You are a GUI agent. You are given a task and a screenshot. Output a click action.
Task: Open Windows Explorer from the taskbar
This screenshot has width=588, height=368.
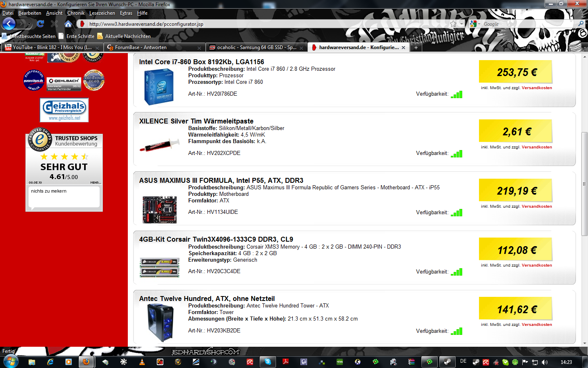(x=31, y=362)
